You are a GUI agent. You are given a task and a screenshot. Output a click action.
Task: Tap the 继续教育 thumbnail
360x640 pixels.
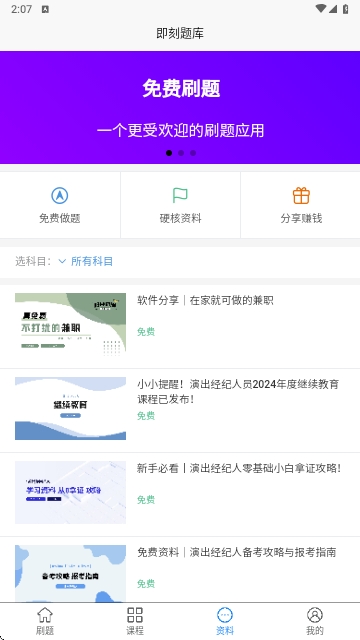click(x=70, y=409)
